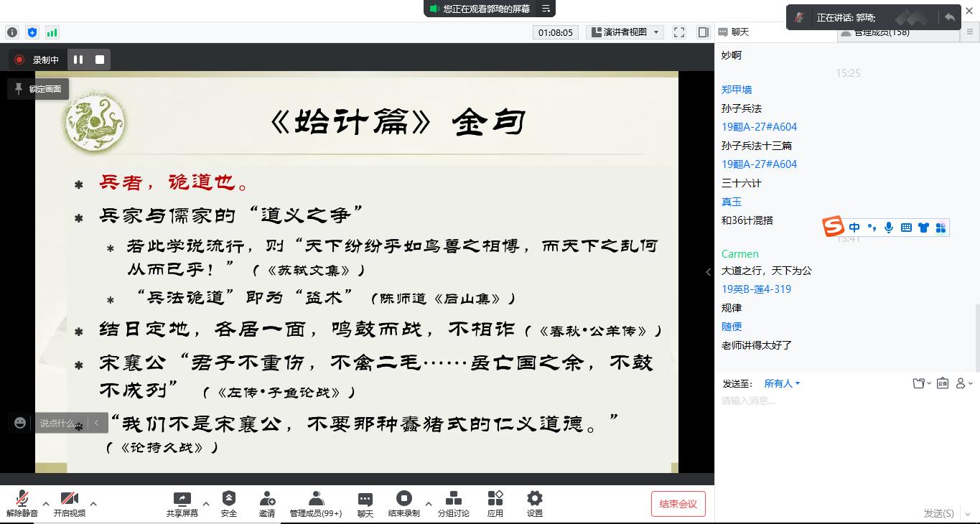
Task: Open the 演讲者视图 view dropdown
Action: point(624,32)
